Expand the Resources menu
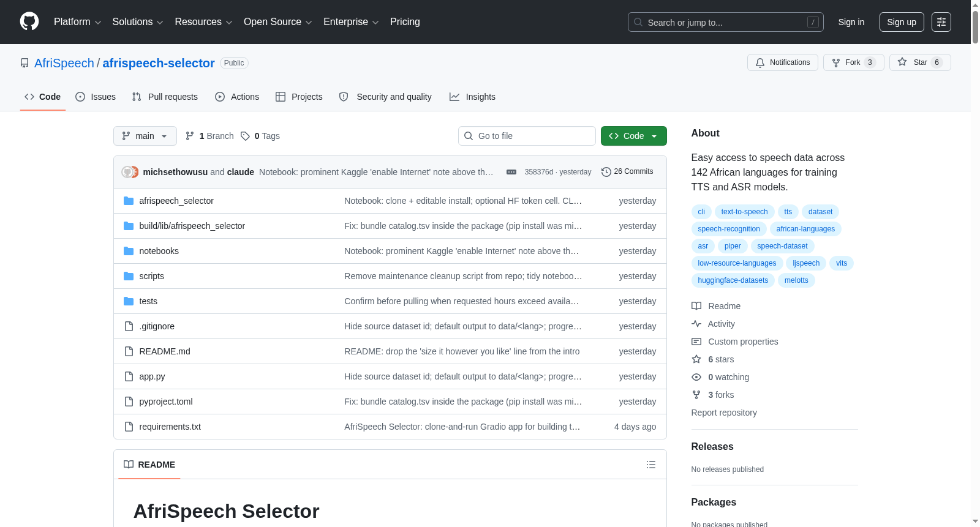Viewport: 980px width, 527px height. click(x=203, y=22)
